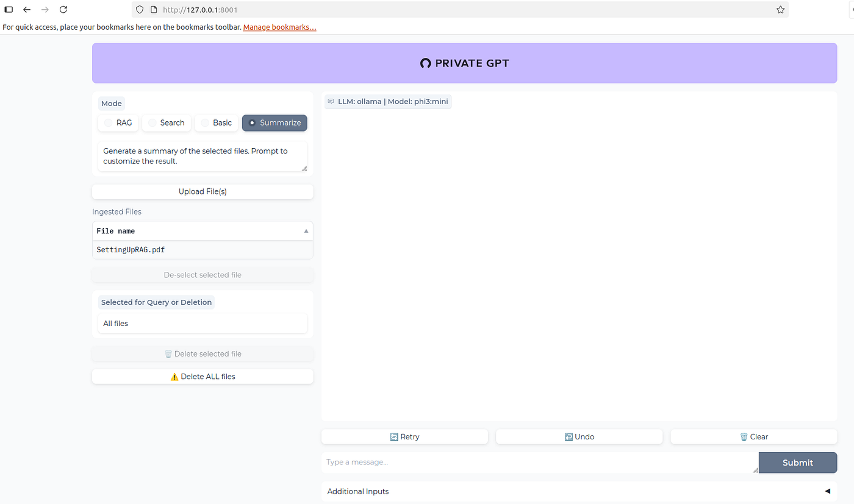The image size is (854, 504).
Task: Select SettingUpRAG.pdf in ingested files
Action: pyautogui.click(x=203, y=250)
